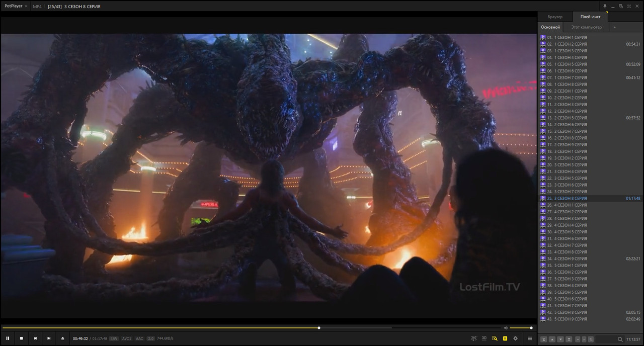Image resolution: width=644 pixels, height=346 pixels.
Task: Skip to the next playlist track
Action: (x=49, y=338)
